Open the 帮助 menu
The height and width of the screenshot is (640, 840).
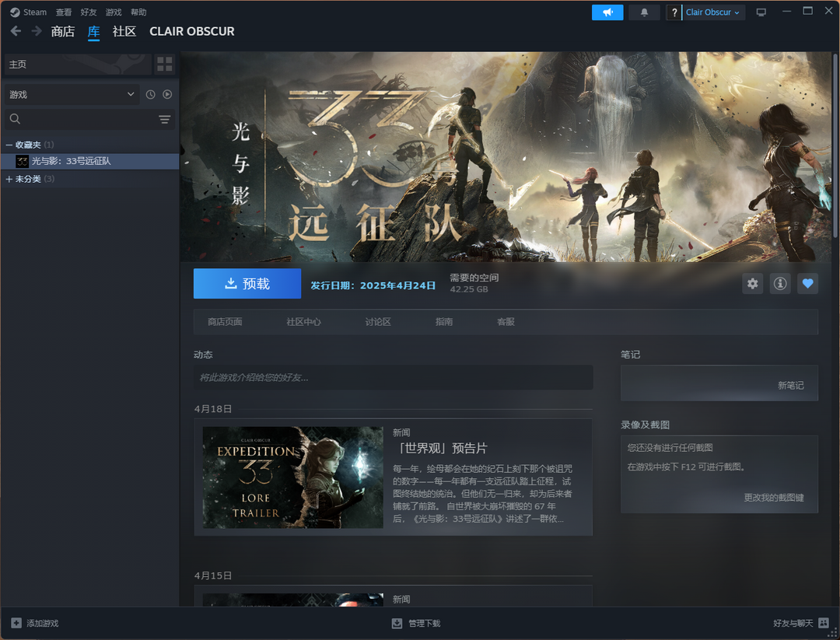pos(138,12)
